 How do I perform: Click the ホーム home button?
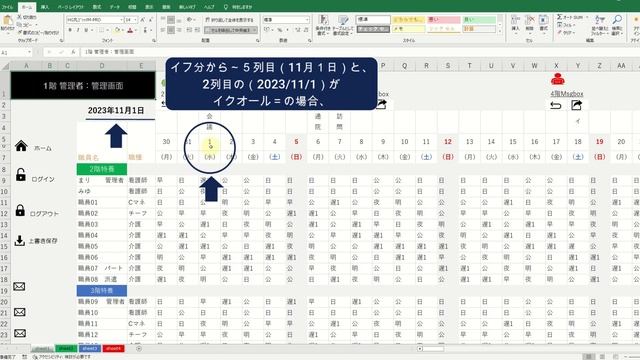click(21, 146)
